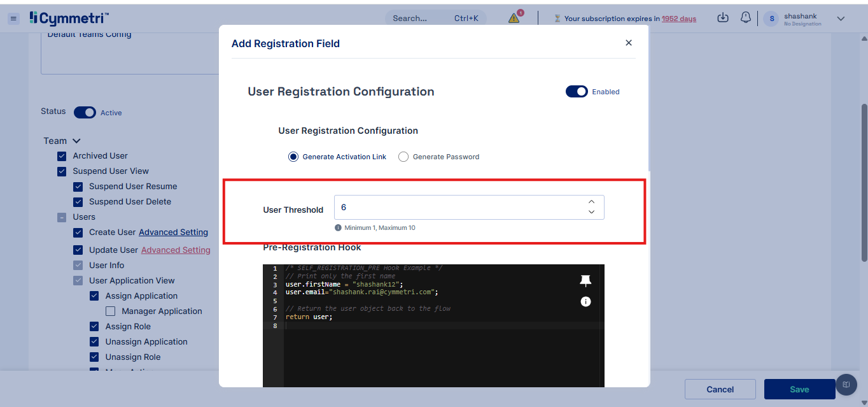Click the page vertical scrollbar thumb
This screenshot has height=407, width=868.
(x=864, y=182)
